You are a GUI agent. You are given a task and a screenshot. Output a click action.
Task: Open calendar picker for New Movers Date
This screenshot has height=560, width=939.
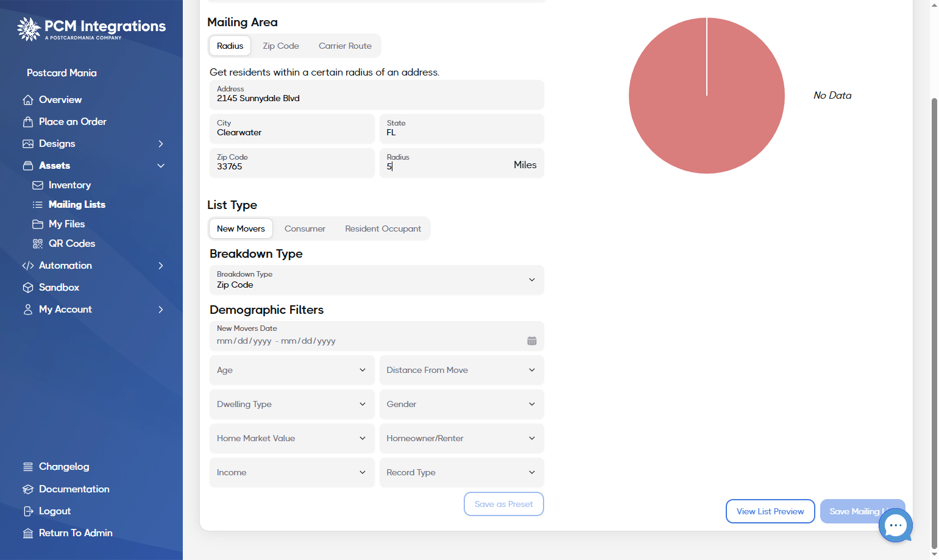[532, 341]
